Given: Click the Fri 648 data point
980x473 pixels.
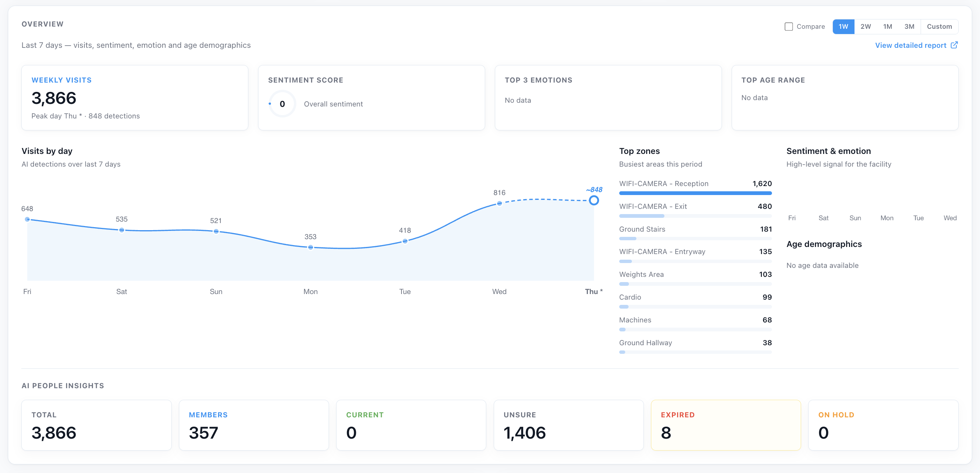Looking at the screenshot, I should tap(27, 219).
